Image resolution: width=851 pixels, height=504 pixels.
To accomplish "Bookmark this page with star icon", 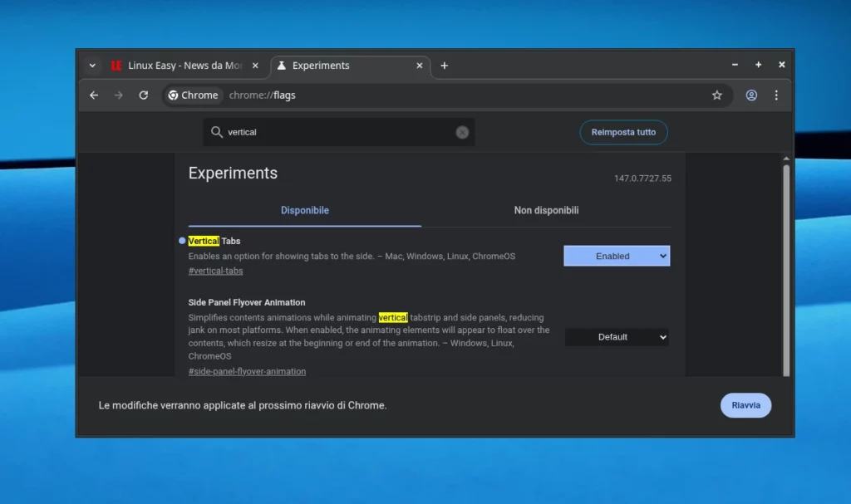I will (x=716, y=95).
